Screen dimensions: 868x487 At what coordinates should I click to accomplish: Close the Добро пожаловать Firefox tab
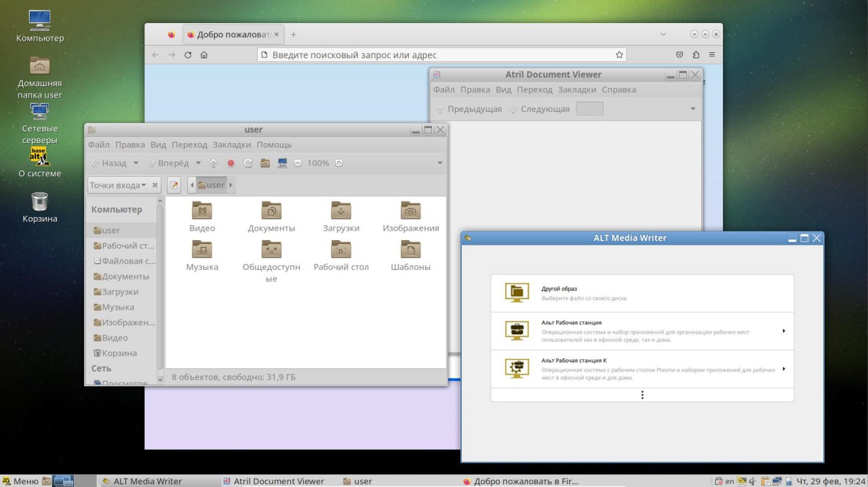(277, 35)
